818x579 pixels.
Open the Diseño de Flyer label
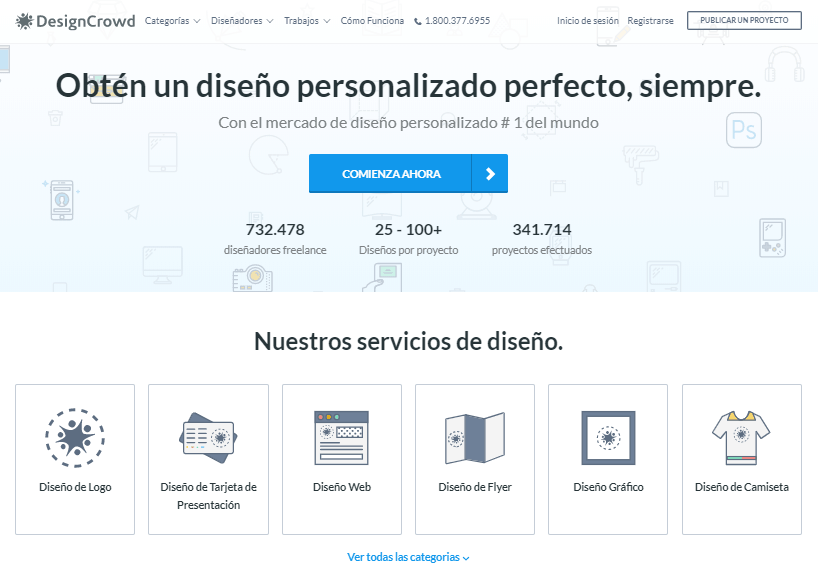coord(475,487)
